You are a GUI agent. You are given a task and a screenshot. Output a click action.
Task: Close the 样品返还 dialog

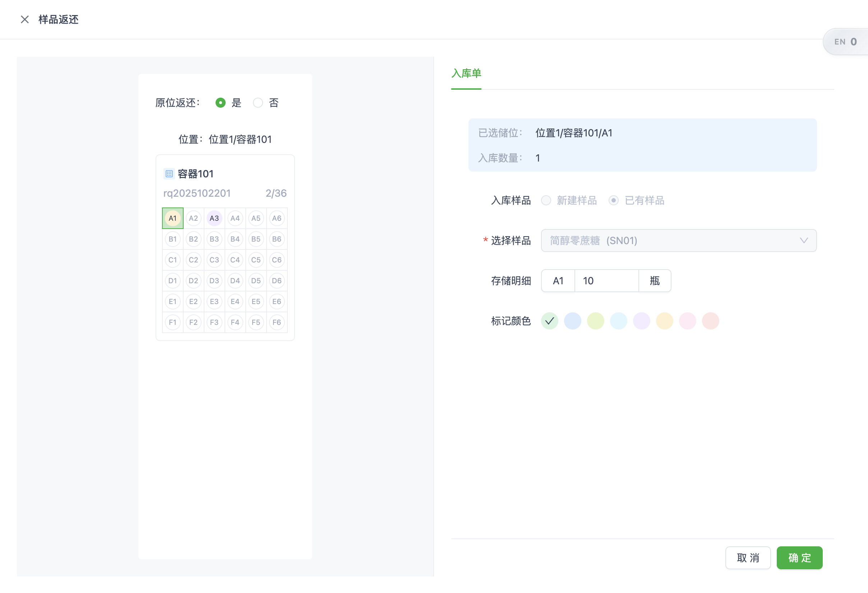(x=25, y=19)
